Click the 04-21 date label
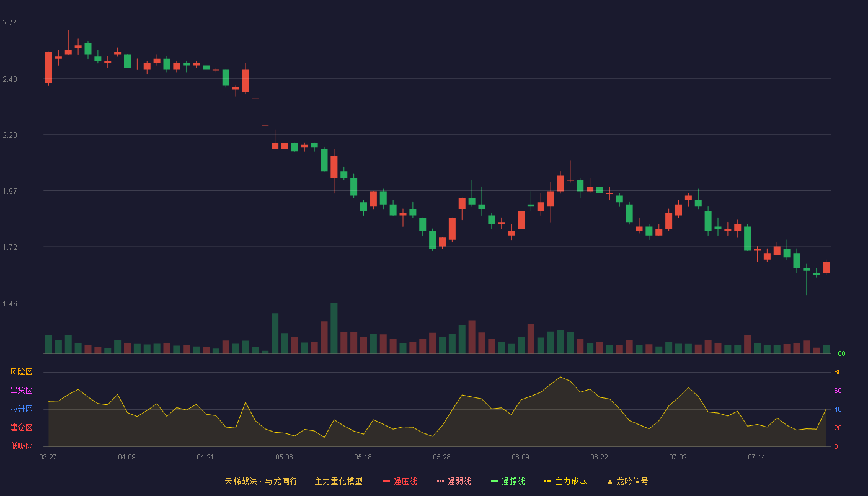 [x=205, y=457]
